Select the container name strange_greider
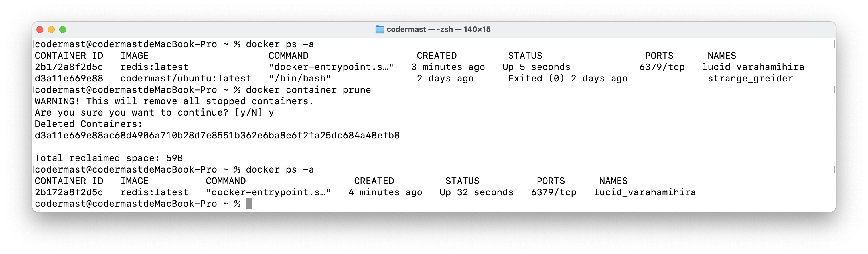The width and height of the screenshot is (868, 254). [750, 78]
